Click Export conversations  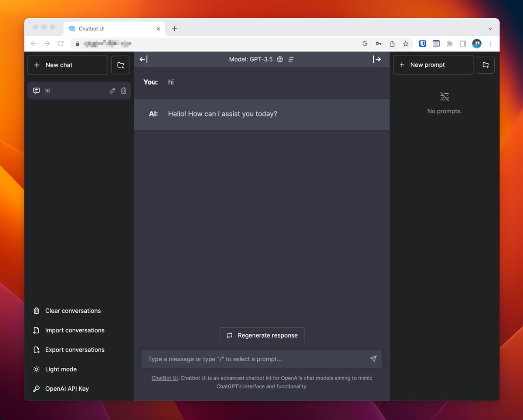pyautogui.click(x=79, y=350)
